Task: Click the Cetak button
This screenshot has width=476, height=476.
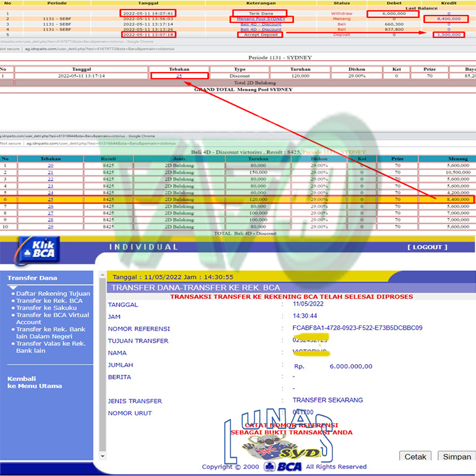Action: pyautogui.click(x=415, y=456)
